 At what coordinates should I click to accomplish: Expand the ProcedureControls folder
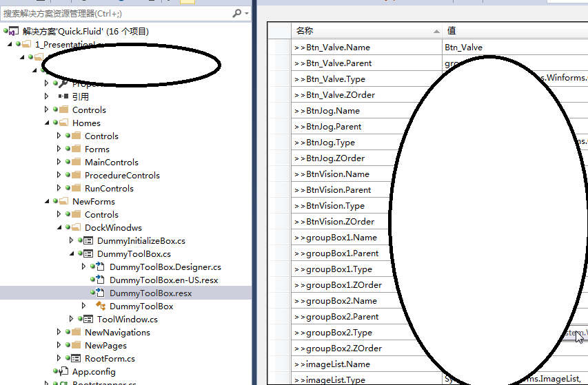tap(59, 175)
